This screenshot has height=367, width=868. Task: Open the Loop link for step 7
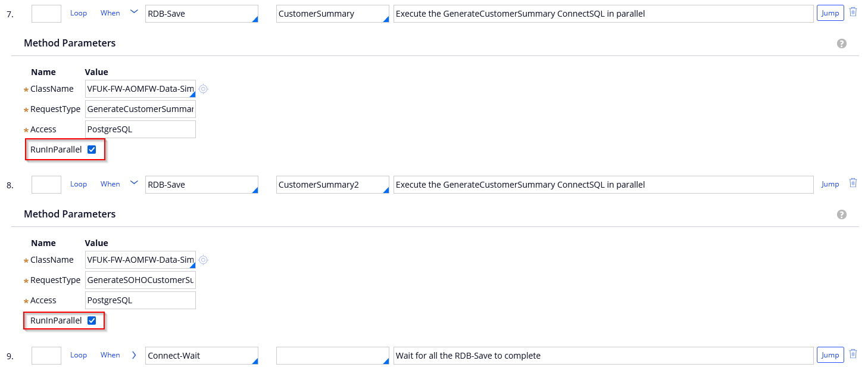(x=79, y=13)
